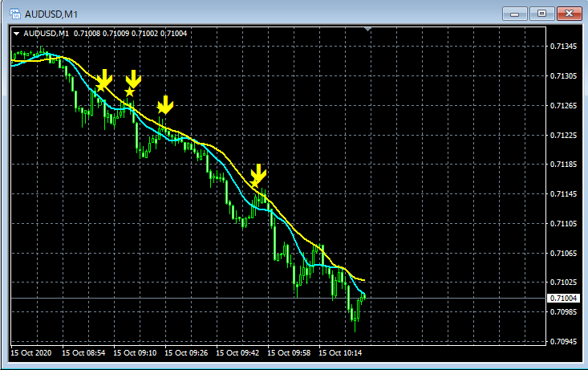Screen dimensions: 588x370
Task: Select the yellow sell arrow near 08:54
Action: pos(104,78)
